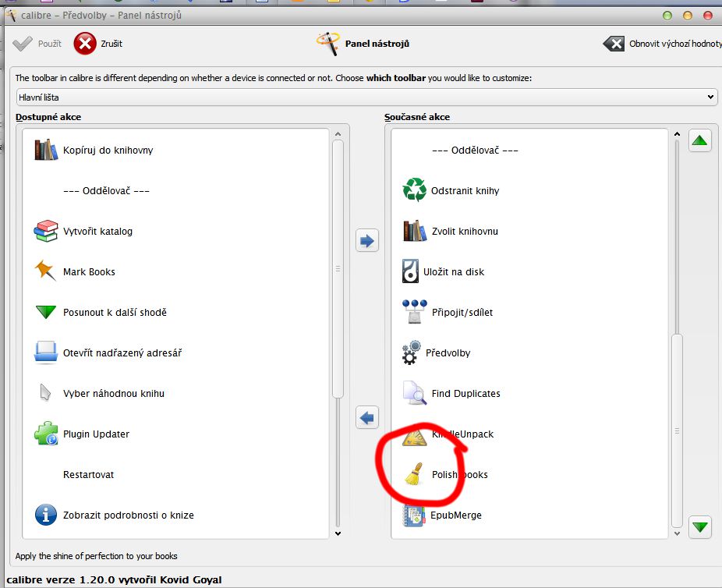Select the Oddělovač entry in Dostupné akce
722x588 pixels.
[x=106, y=190]
